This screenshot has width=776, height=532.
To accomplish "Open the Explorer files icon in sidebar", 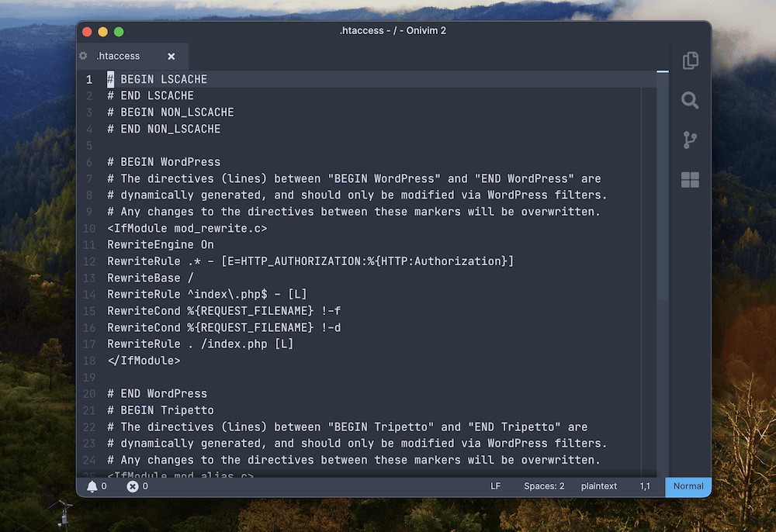I will pyautogui.click(x=690, y=60).
